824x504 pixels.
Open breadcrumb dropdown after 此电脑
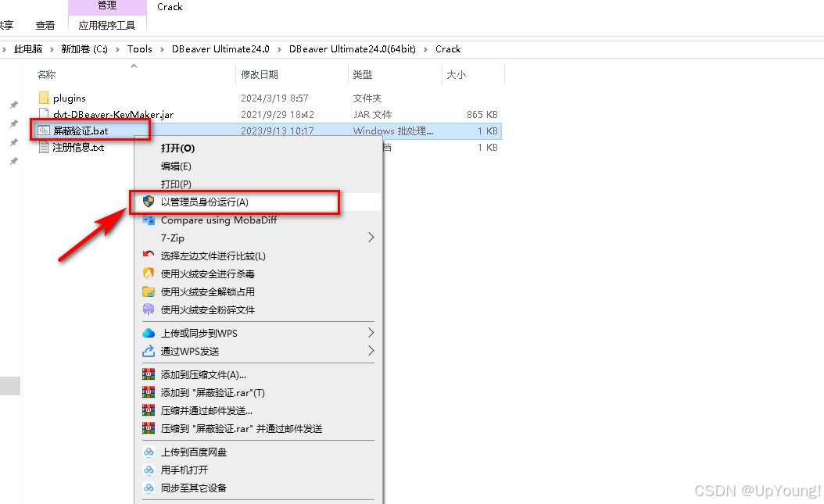click(x=52, y=49)
